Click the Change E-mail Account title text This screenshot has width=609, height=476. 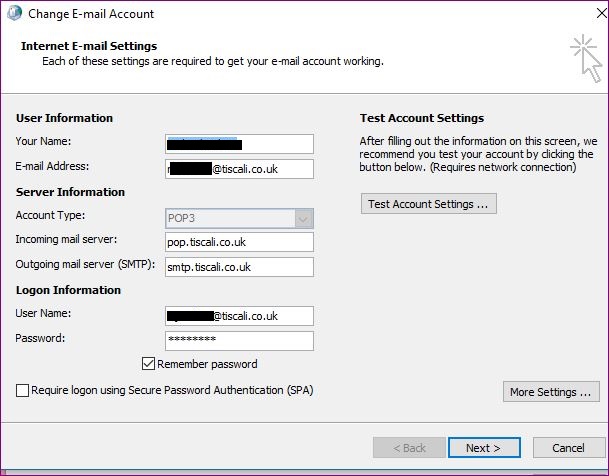(91, 14)
